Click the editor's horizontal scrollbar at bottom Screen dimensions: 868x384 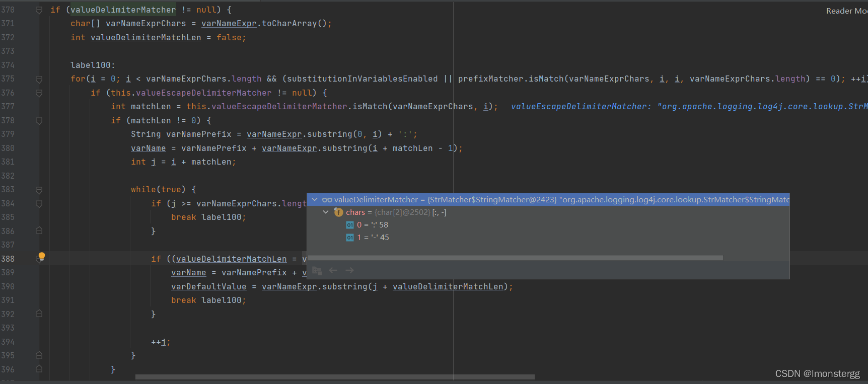[335, 376]
